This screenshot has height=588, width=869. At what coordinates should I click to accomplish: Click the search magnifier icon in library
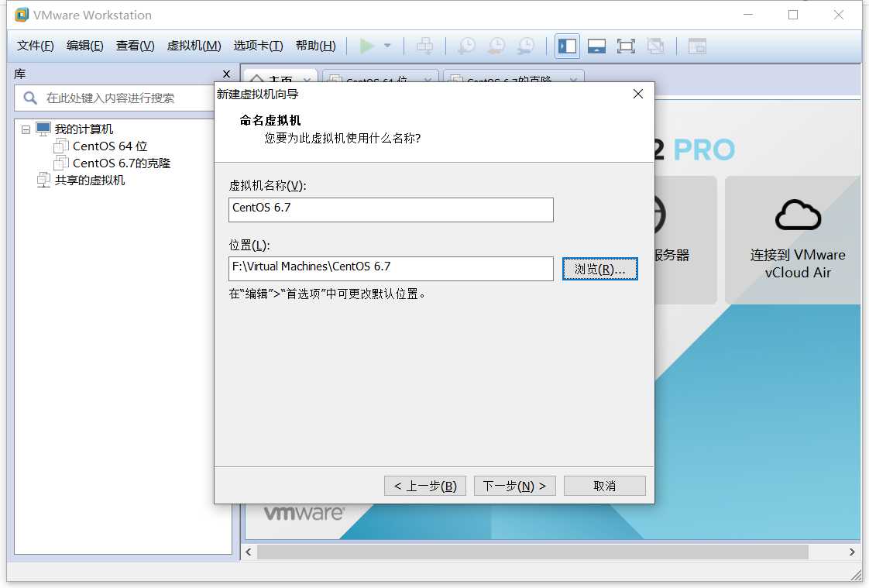point(30,98)
